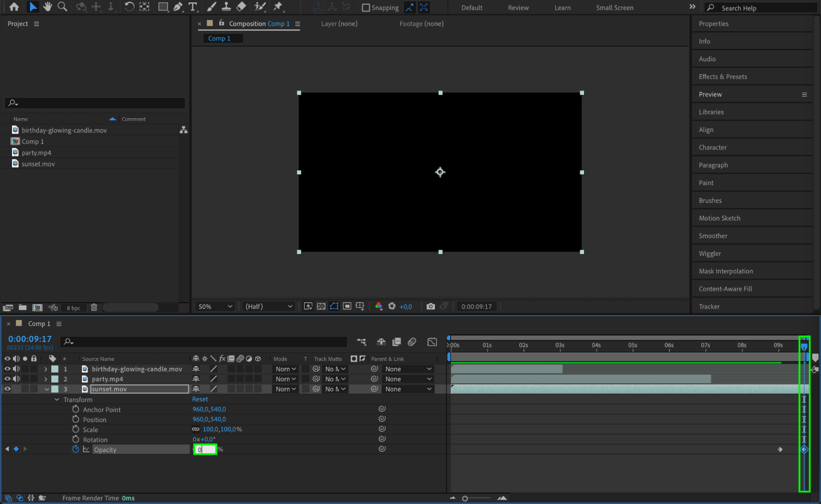Toggle Opacity stopwatch for sunset.mov
This screenshot has height=504, width=821.
76,449
